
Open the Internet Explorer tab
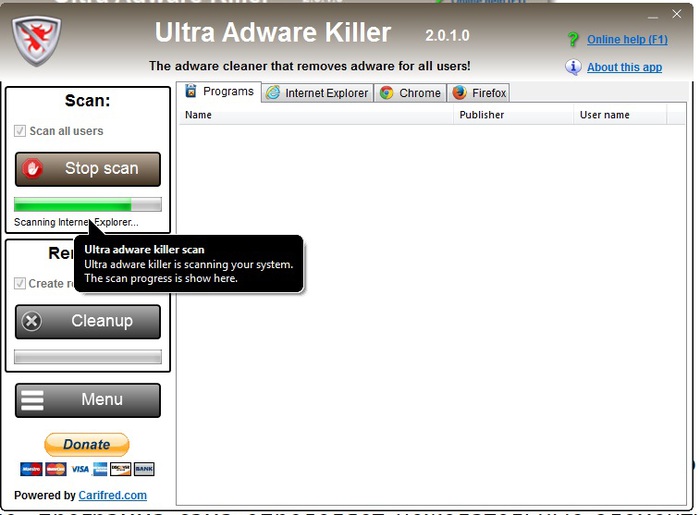[x=317, y=93]
